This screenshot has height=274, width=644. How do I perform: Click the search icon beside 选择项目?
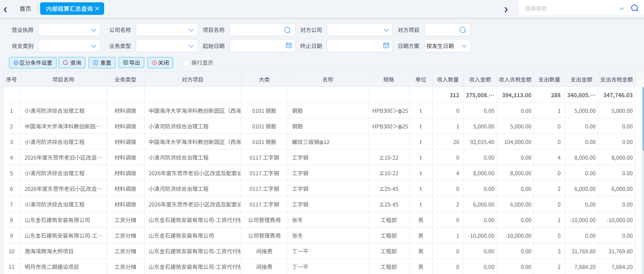635,8
